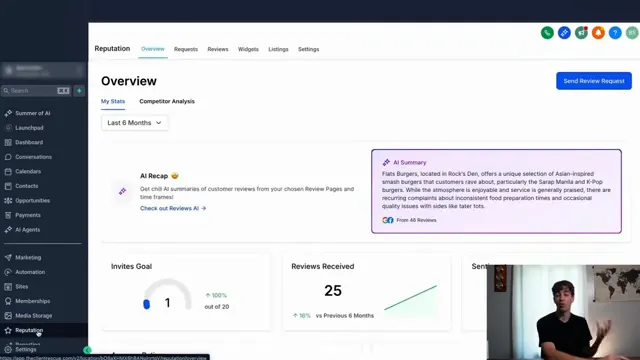Image resolution: width=640 pixels, height=360 pixels.
Task: Click the green phone dialer icon
Action: (x=547, y=33)
